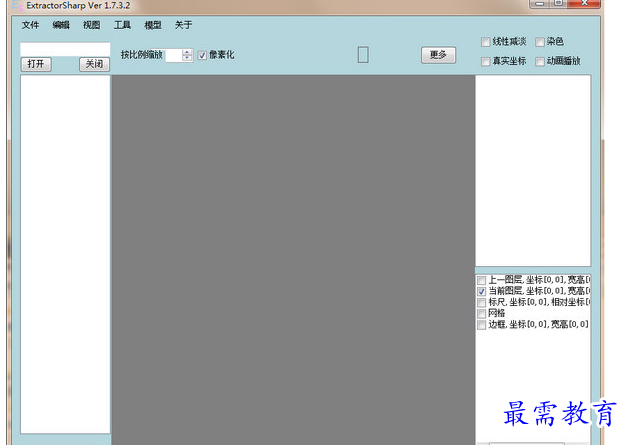Check the 网格 option
Screen dimensions: 625x445
tap(482, 313)
